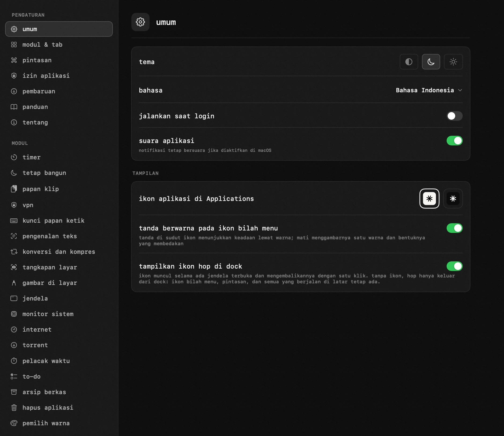Click the pemilih warna palette icon
Viewport: 504px width, 436px height.
pos(14,423)
